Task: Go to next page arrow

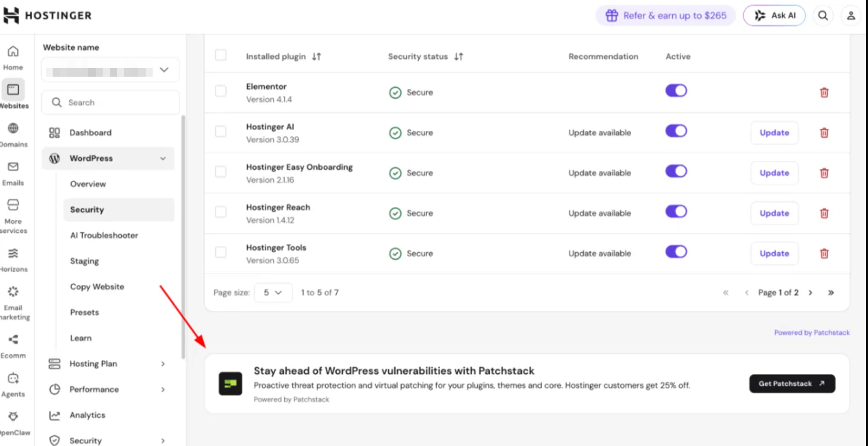Action: (810, 293)
